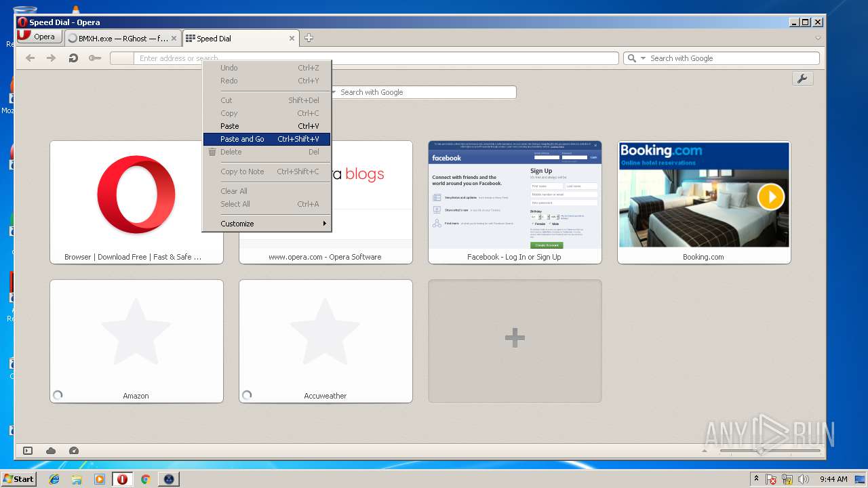Go forward with the forward arrow

pyautogui.click(x=51, y=58)
